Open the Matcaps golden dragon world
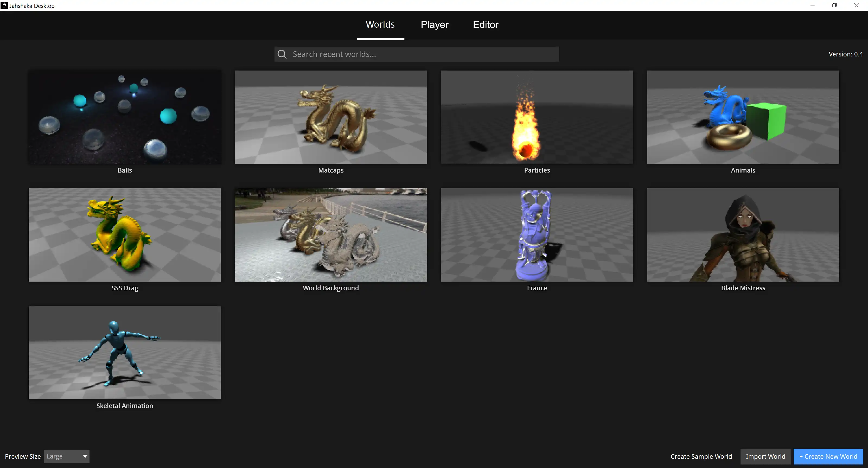868x468 pixels. tap(331, 117)
